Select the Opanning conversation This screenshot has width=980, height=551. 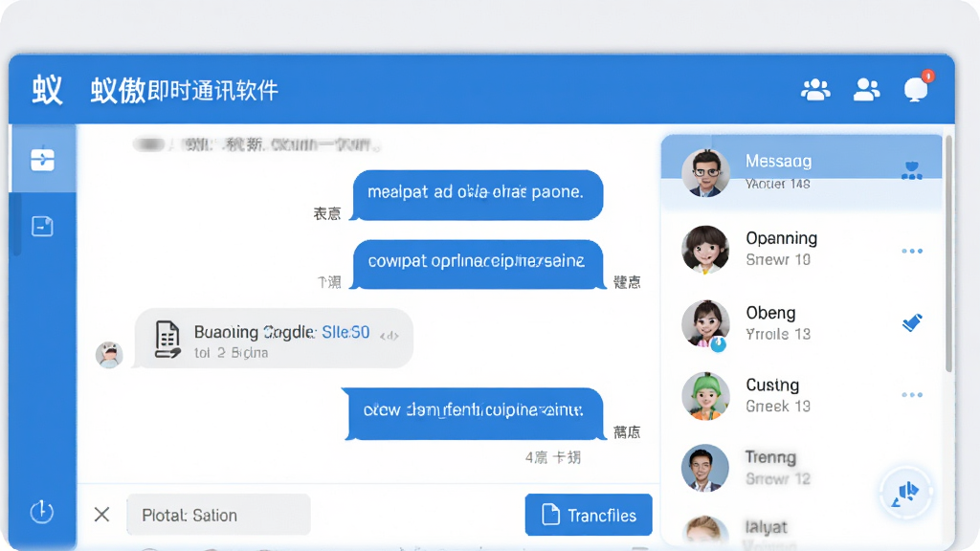(802, 250)
